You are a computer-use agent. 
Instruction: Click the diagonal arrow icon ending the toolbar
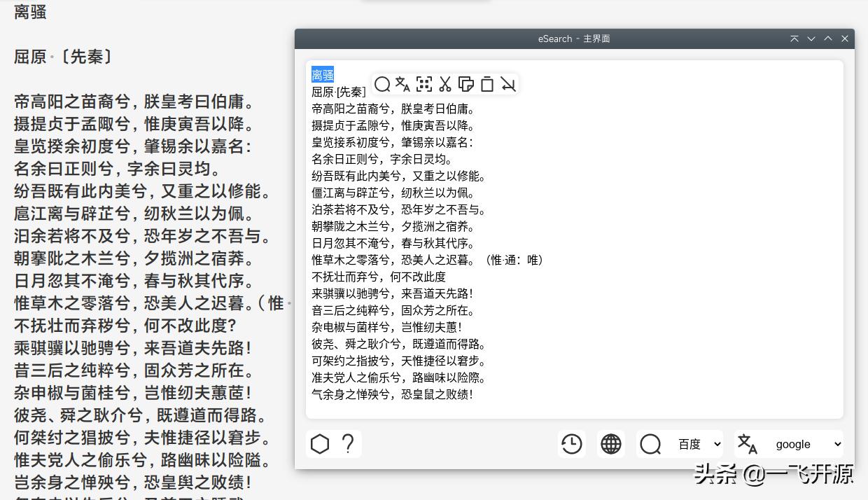point(509,85)
